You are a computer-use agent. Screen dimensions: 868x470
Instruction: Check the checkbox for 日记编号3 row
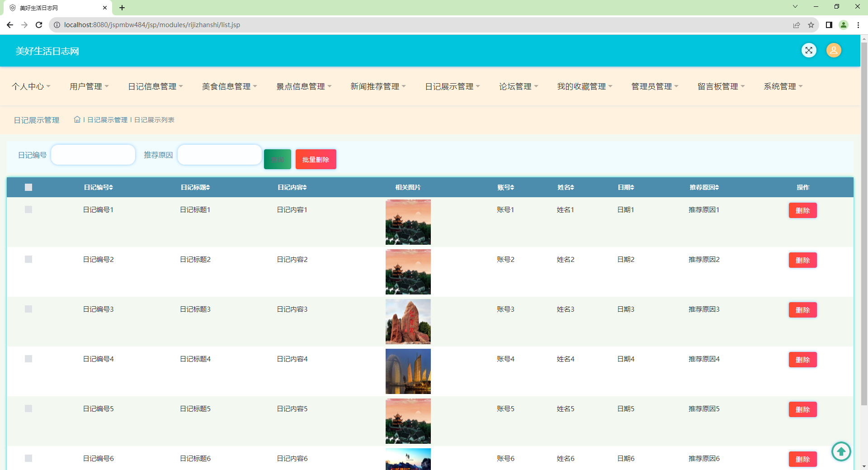pos(28,309)
